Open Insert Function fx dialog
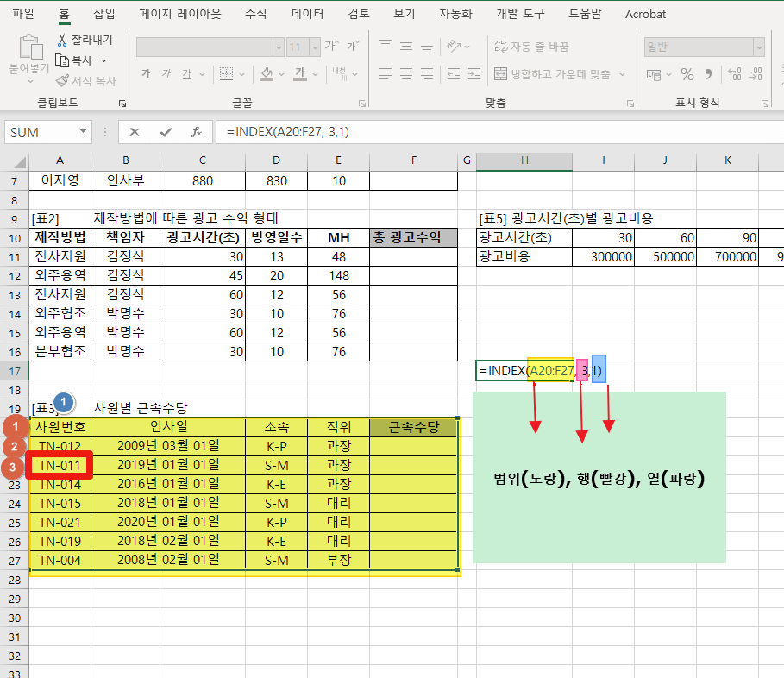Viewport: 784px width, 678px height. tap(197, 132)
